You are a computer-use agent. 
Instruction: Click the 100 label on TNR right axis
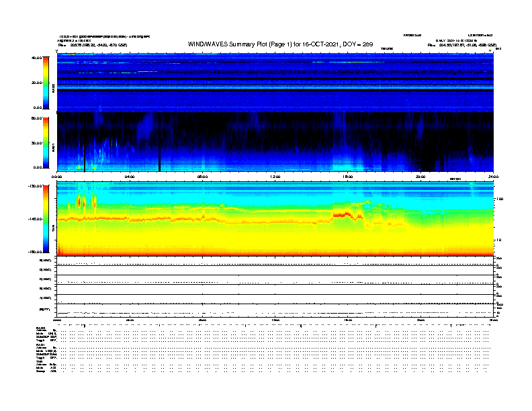click(x=500, y=199)
